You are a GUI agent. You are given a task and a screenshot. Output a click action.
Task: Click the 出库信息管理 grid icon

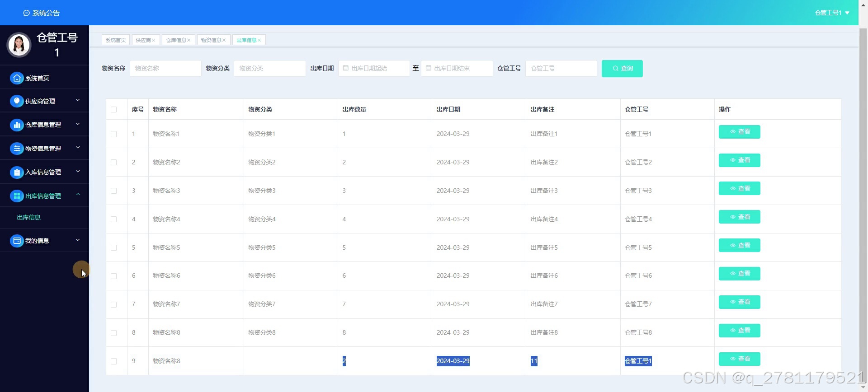(17, 196)
